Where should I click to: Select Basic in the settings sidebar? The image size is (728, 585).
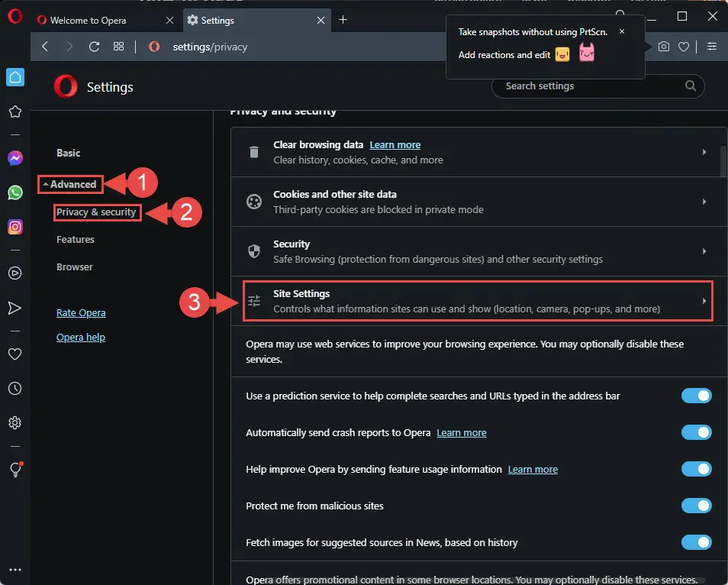pos(68,153)
